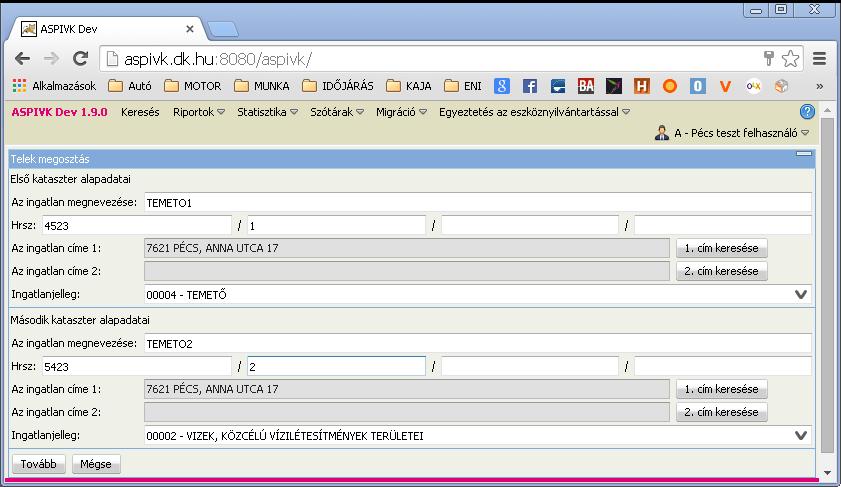This screenshot has width=841, height=487.
Task: Click the browser reload icon
Action: 80,58
